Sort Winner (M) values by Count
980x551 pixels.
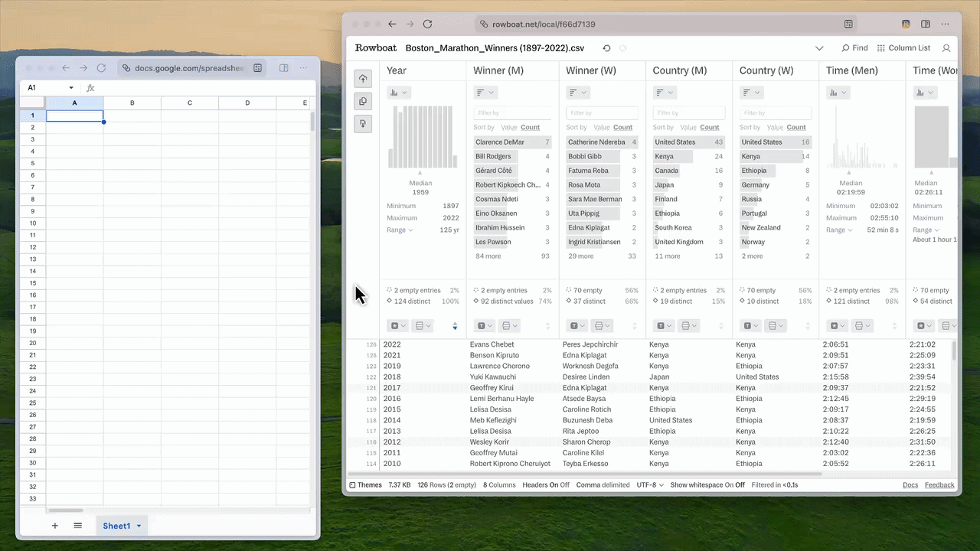coord(530,128)
